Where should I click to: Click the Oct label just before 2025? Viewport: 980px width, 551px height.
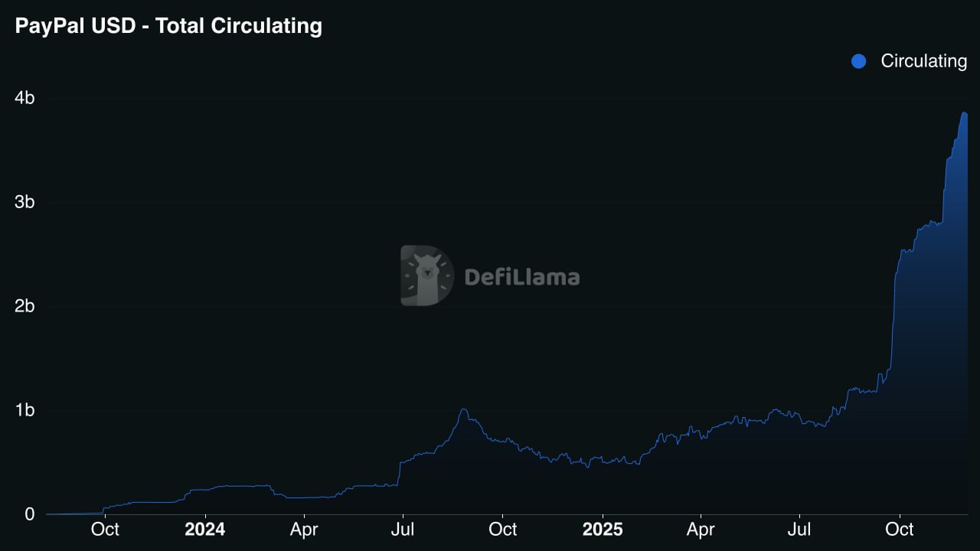(502, 530)
